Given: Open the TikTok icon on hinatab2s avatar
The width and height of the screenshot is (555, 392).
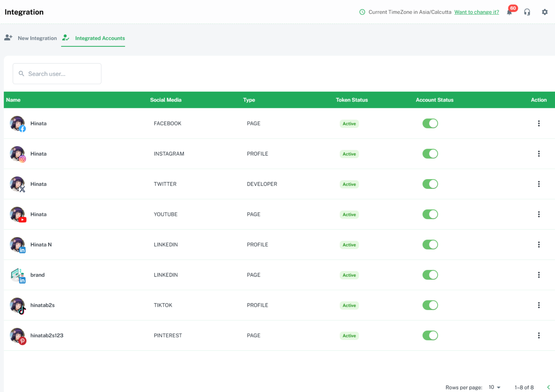Looking at the screenshot, I should click(x=22, y=311).
